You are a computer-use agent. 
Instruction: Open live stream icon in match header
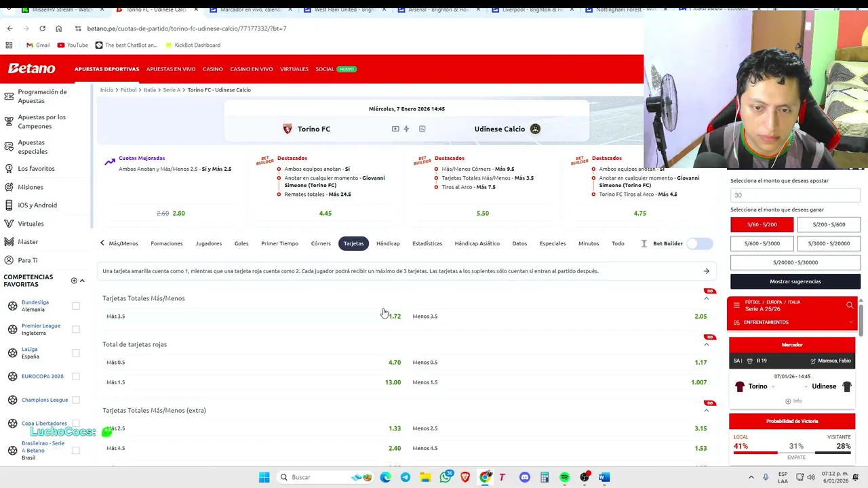click(x=395, y=129)
